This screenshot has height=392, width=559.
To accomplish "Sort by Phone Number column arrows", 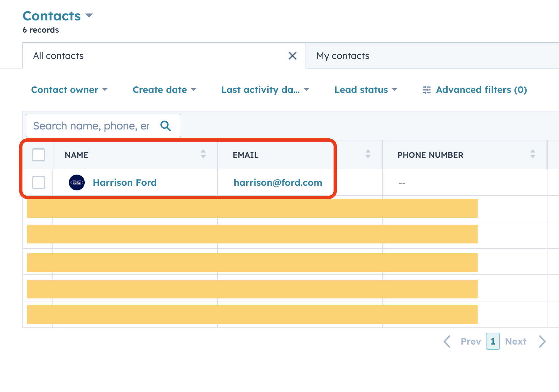I will point(533,154).
